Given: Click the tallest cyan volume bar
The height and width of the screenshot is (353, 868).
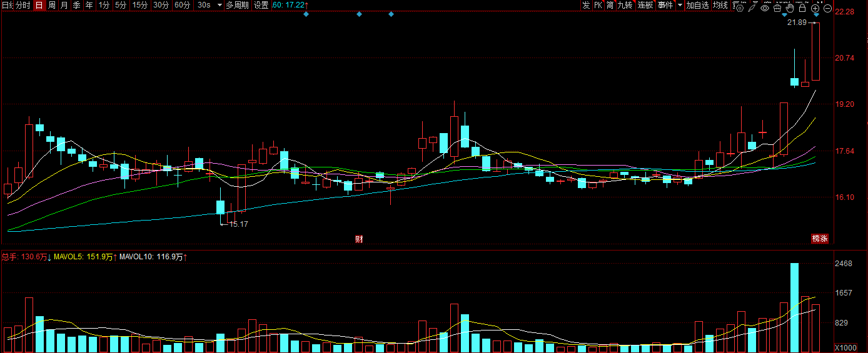Looking at the screenshot, I should pyautogui.click(x=794, y=307).
